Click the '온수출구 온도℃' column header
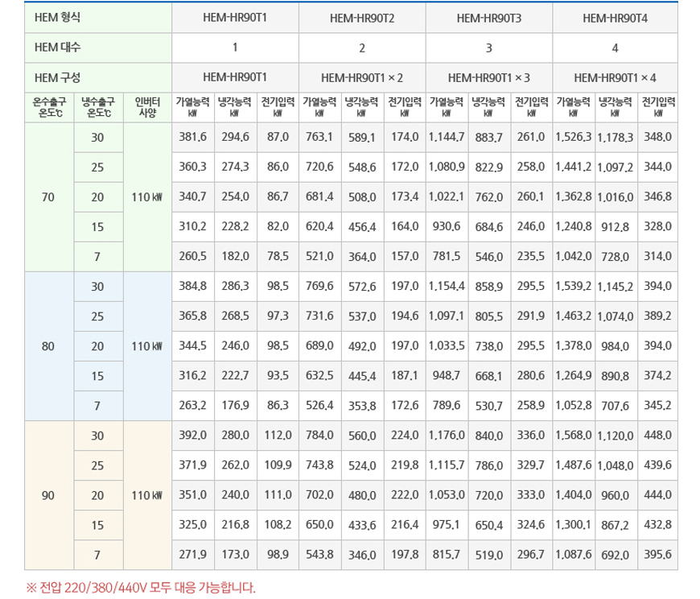This screenshot has width=700, height=599. coord(49,108)
